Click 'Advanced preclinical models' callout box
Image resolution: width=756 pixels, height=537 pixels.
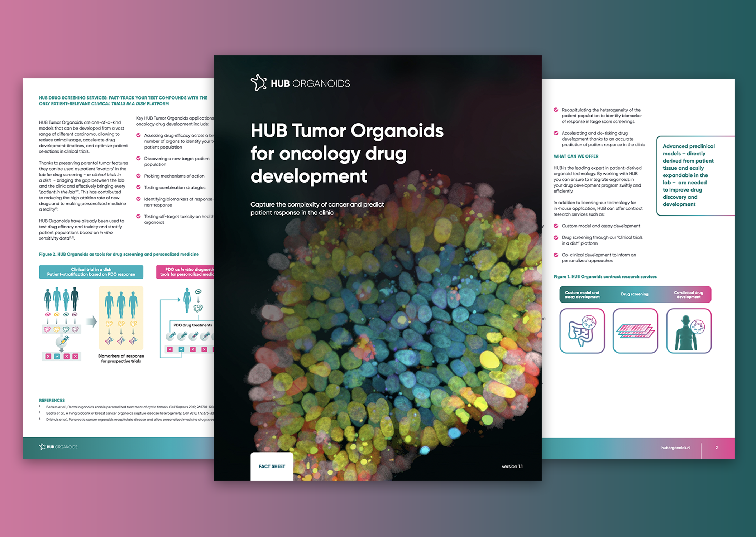point(695,175)
